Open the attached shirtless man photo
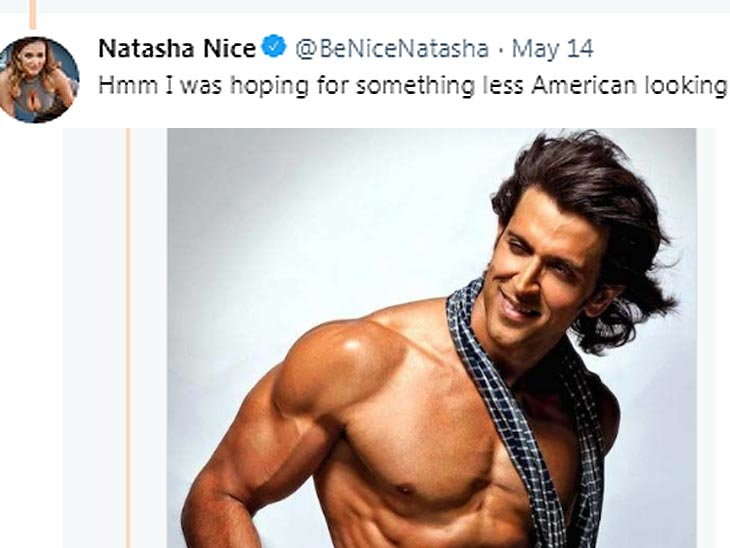The image size is (730, 548). tap(431, 338)
